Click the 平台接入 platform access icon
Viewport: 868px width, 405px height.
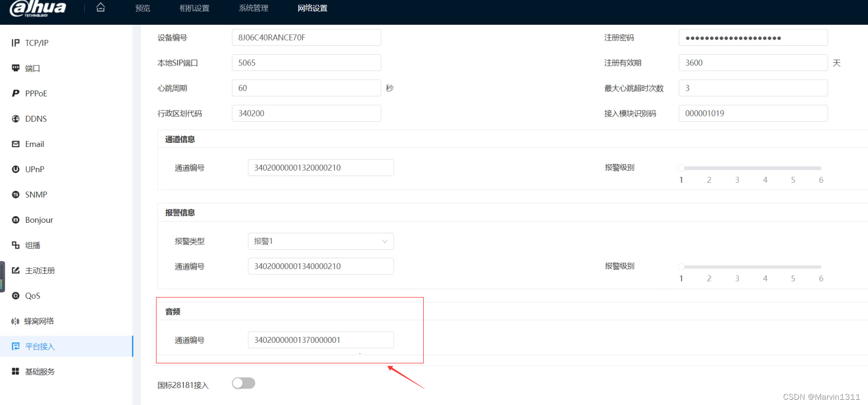coord(16,346)
